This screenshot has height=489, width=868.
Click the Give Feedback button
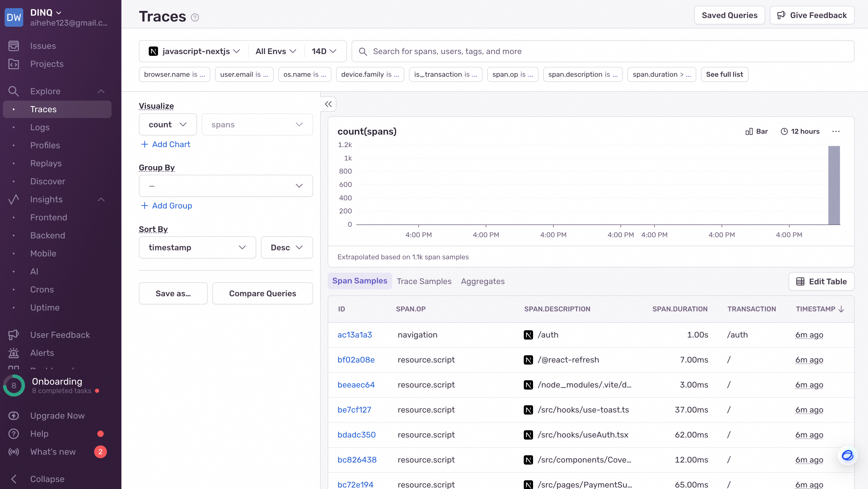tap(812, 15)
